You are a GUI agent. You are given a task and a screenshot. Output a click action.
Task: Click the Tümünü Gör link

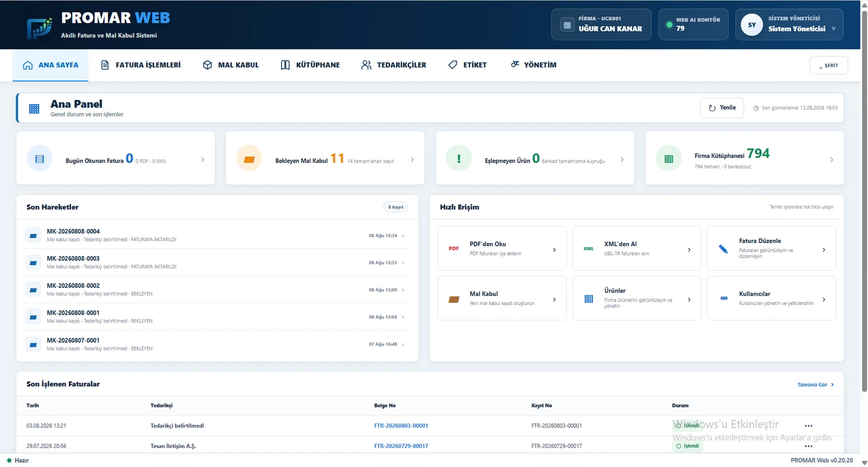click(815, 385)
